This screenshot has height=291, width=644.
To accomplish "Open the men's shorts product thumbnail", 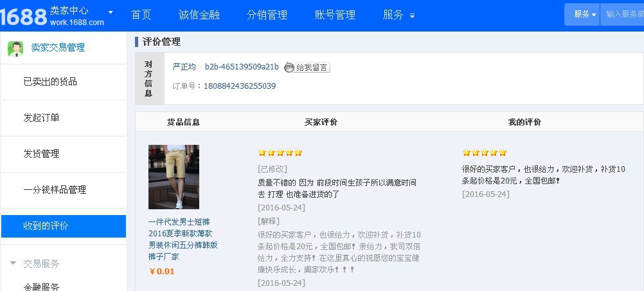I will point(174,176).
